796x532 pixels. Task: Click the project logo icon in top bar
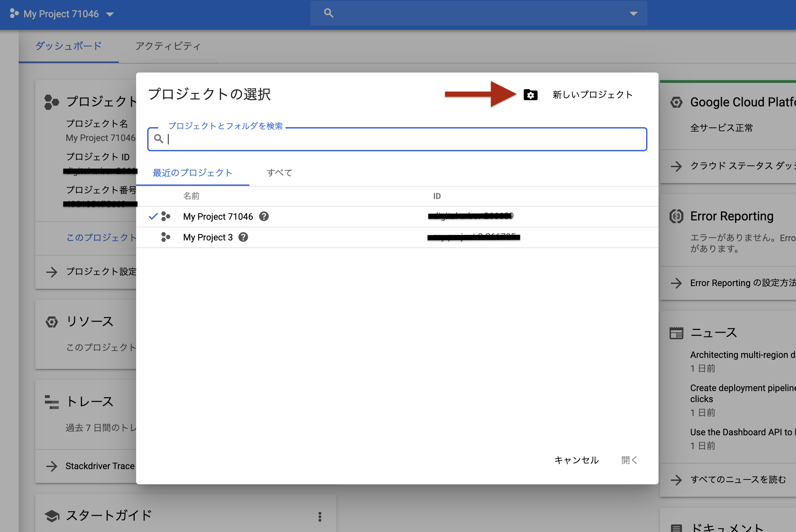[x=14, y=13]
